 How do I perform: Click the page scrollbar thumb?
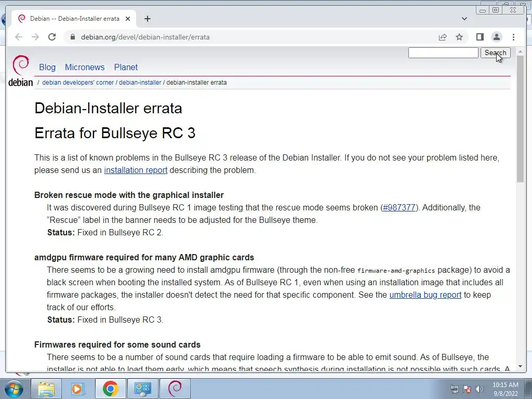520,119
